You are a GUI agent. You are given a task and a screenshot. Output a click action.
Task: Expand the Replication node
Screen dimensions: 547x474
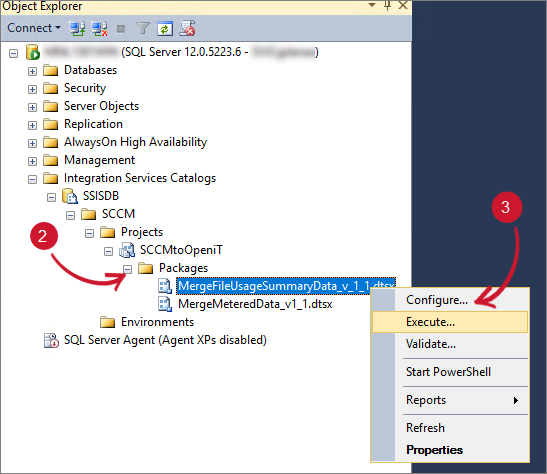(x=32, y=125)
